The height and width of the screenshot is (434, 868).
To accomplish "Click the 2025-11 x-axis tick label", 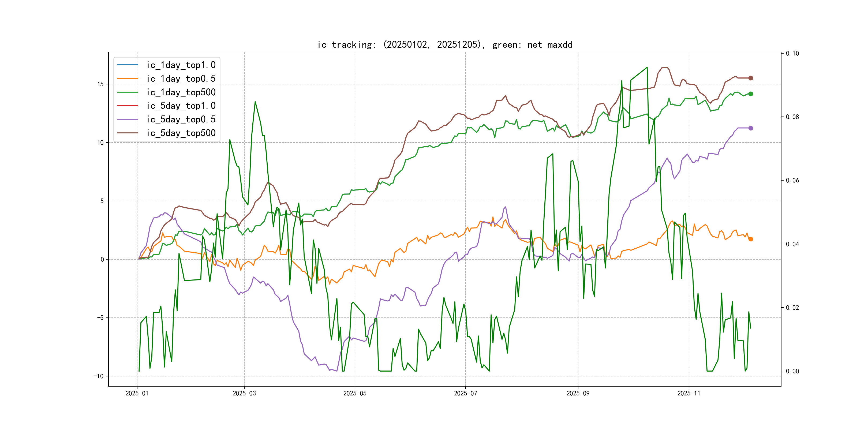I will click(689, 393).
